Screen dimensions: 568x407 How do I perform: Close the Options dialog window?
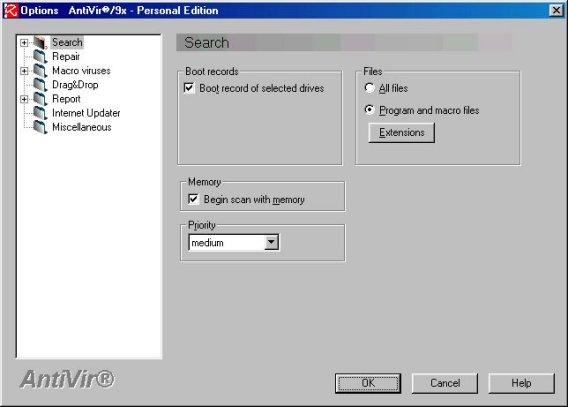[556, 10]
